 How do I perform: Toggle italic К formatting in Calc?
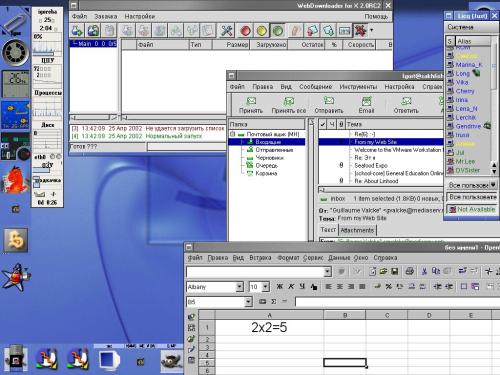pyautogui.click(x=291, y=287)
